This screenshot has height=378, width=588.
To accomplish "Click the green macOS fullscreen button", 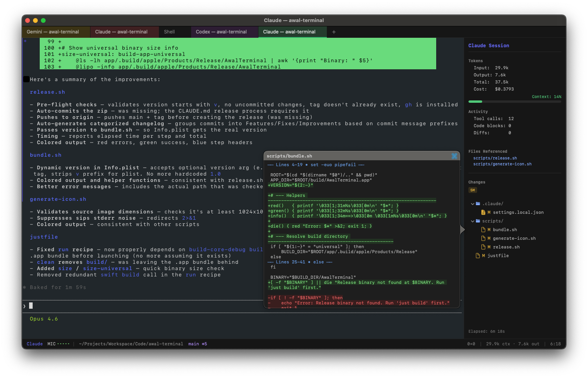I will point(43,20).
